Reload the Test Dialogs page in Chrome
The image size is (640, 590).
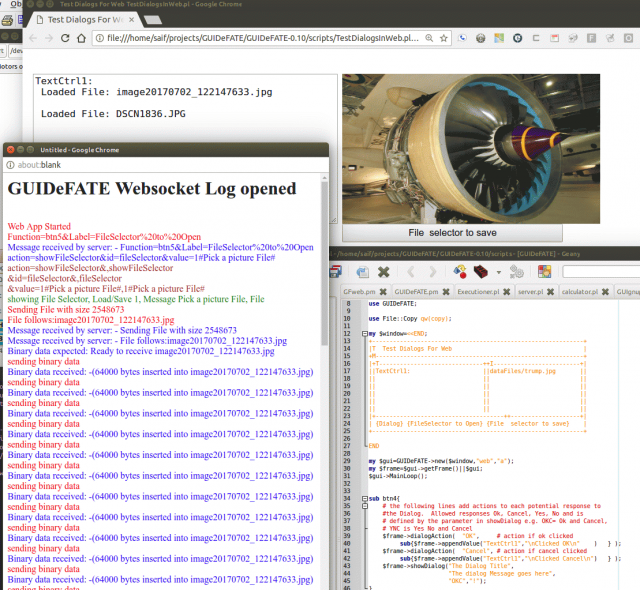(65, 38)
